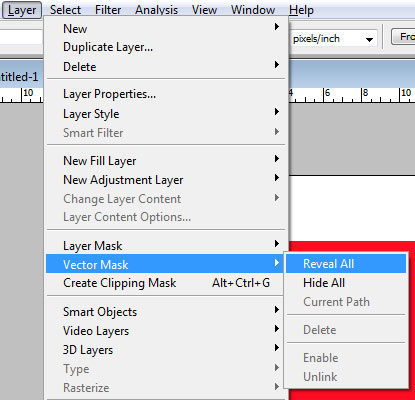This screenshot has height=400, width=415.
Task: Expand the New Fill Layer submenu
Action: [166, 161]
